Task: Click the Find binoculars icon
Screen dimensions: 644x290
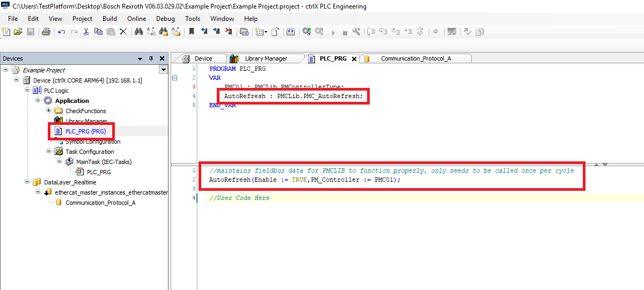Action: [x=138, y=32]
